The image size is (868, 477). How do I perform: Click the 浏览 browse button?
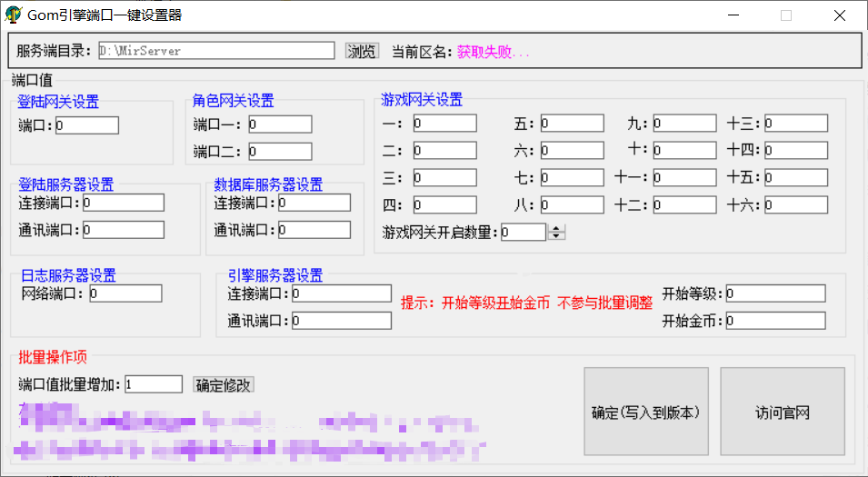[x=362, y=51]
